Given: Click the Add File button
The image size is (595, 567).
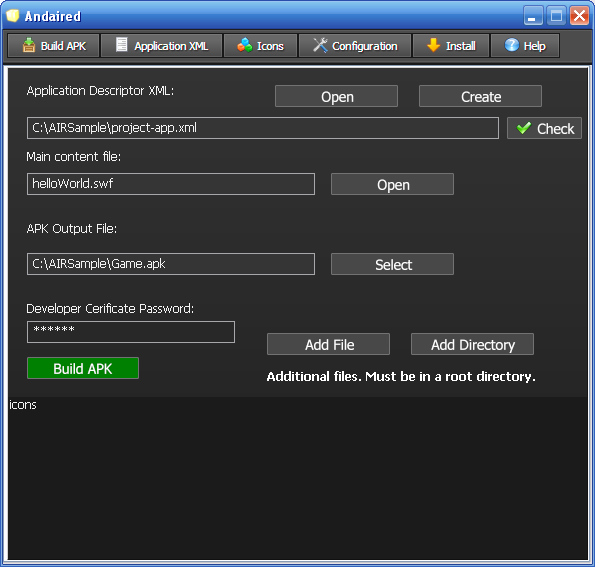Looking at the screenshot, I should pos(329,344).
